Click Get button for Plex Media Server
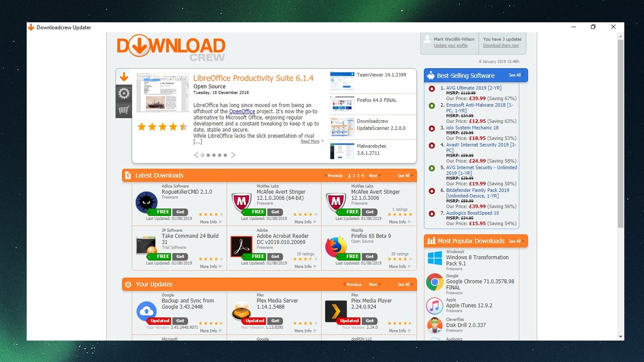 click(275, 321)
